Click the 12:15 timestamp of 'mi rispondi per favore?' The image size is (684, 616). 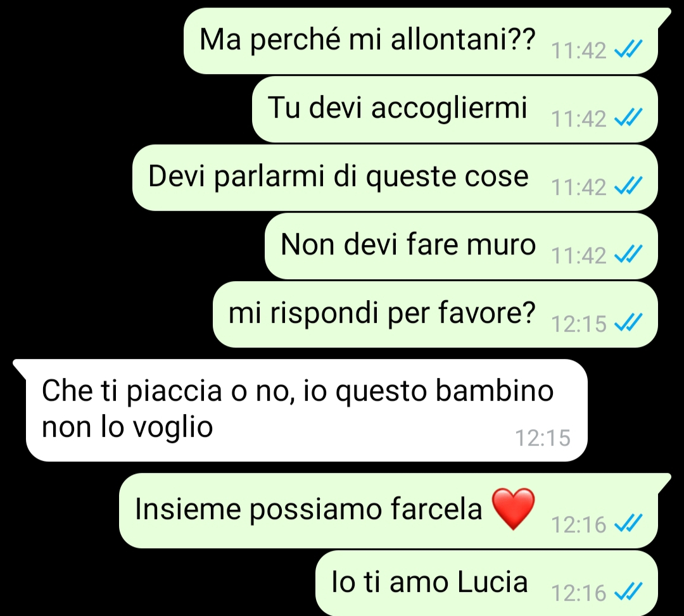coord(579,324)
